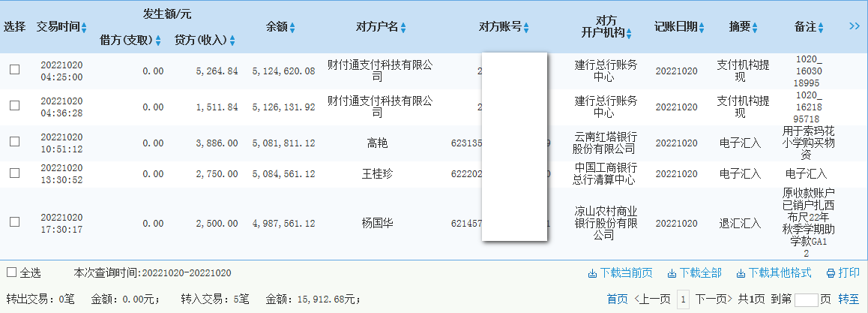Click balance 4,987,561.12 cell
868x313 pixels.
(x=283, y=224)
